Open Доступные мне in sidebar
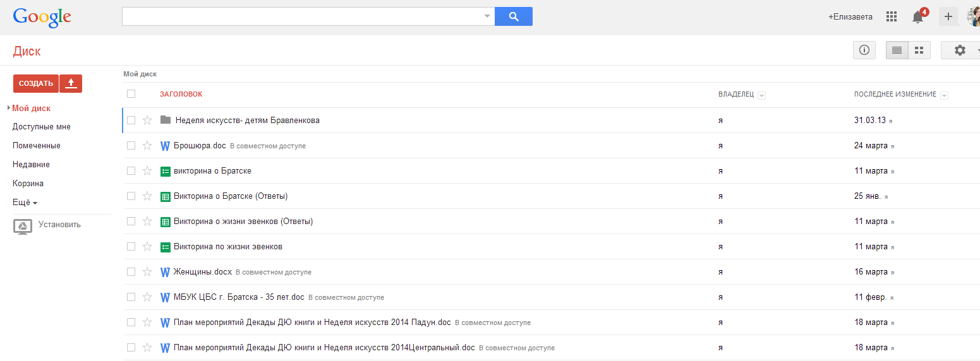980x361 pixels. 42,127
